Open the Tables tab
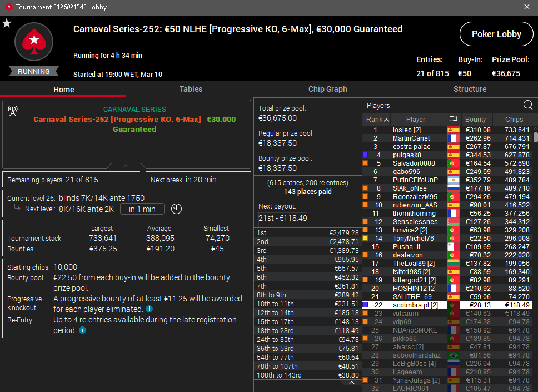Screen dimensions: 538x392 pos(191,90)
